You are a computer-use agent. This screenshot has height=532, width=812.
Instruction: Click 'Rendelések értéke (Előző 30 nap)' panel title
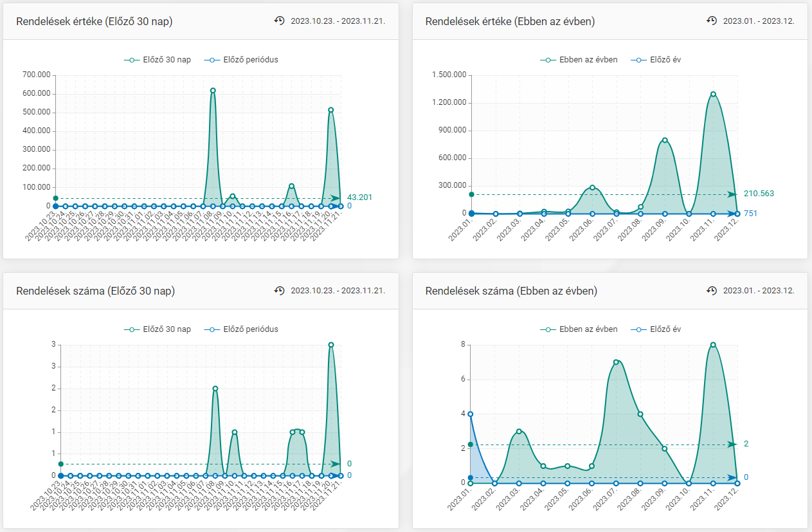pos(94,21)
